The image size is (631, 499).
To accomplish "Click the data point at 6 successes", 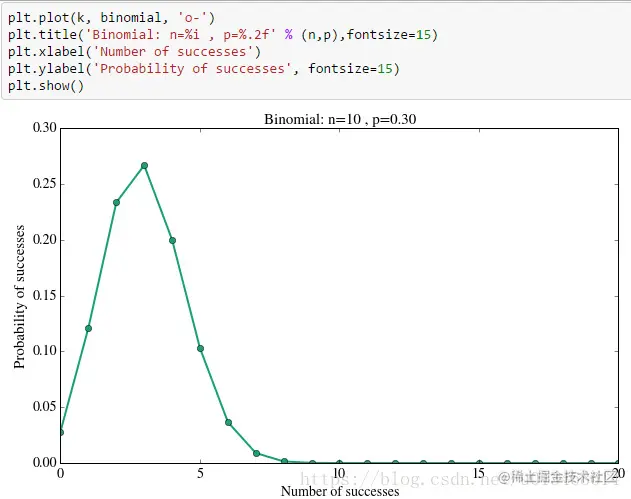I will pos(228,423).
